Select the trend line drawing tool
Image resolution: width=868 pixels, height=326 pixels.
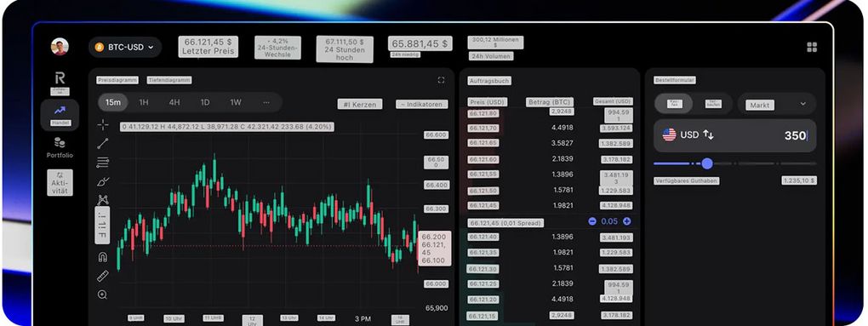point(103,144)
